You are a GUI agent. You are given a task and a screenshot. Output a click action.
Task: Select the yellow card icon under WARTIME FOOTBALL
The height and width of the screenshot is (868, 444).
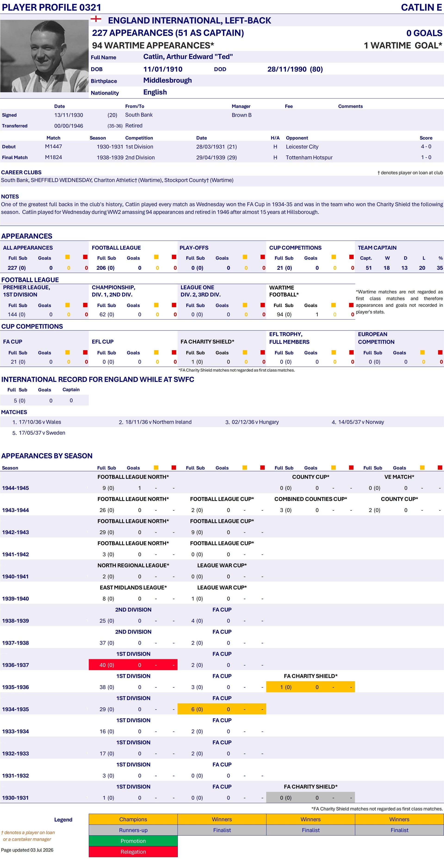(x=333, y=305)
